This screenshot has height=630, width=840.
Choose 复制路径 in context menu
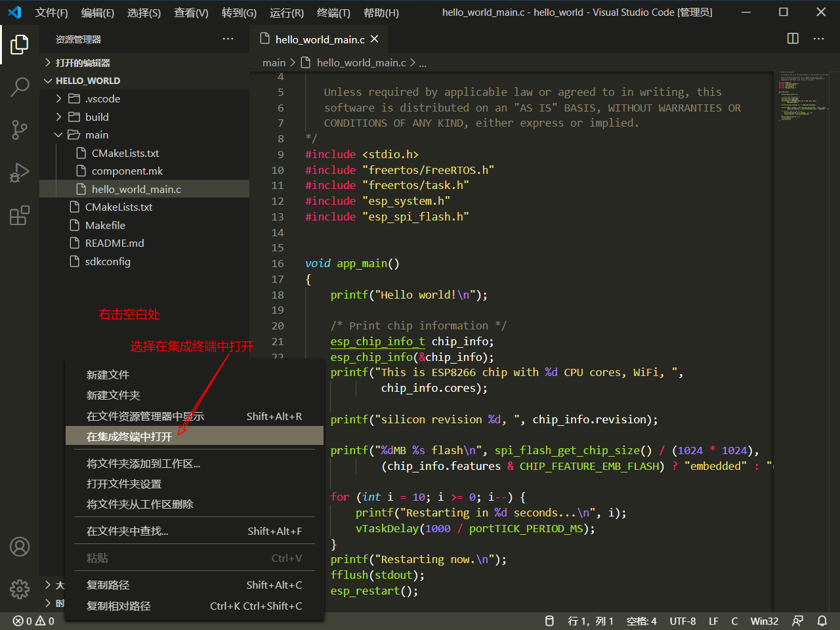coord(195,585)
